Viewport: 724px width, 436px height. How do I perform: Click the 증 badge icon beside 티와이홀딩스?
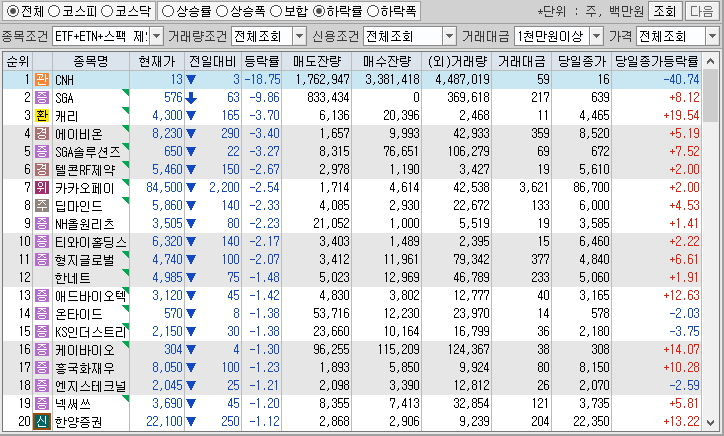tap(42, 242)
